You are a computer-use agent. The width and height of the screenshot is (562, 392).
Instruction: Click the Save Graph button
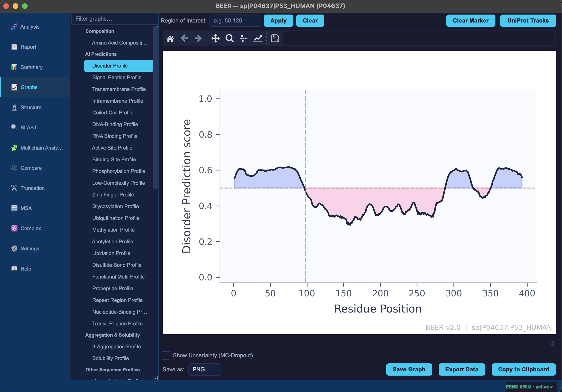pyautogui.click(x=409, y=369)
